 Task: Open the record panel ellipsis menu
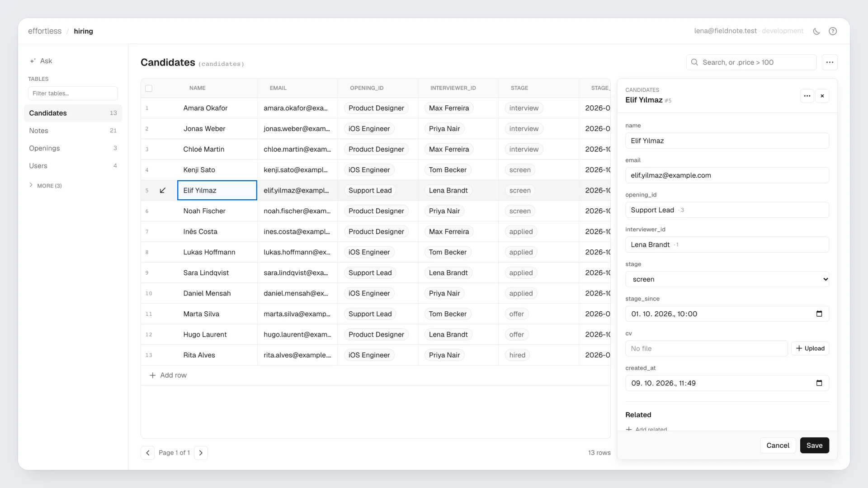click(x=807, y=96)
